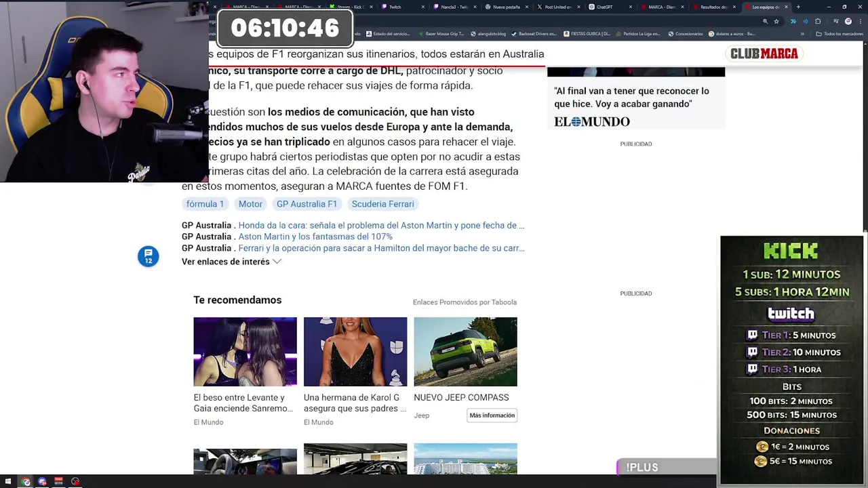Open 'El beso entre Levante y Gaia' headline
This screenshot has height=488, width=868.
pos(243,403)
